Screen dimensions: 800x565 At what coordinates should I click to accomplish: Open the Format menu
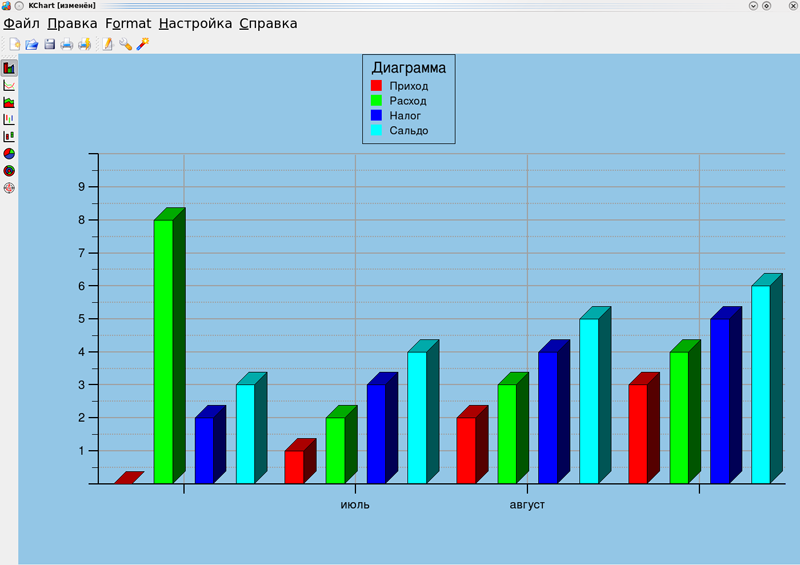tap(128, 23)
